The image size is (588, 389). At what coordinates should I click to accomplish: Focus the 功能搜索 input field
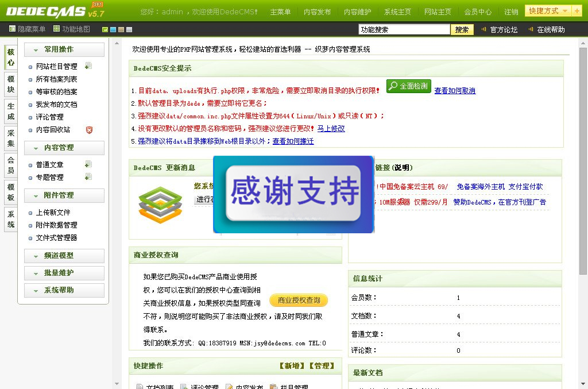[x=404, y=30]
